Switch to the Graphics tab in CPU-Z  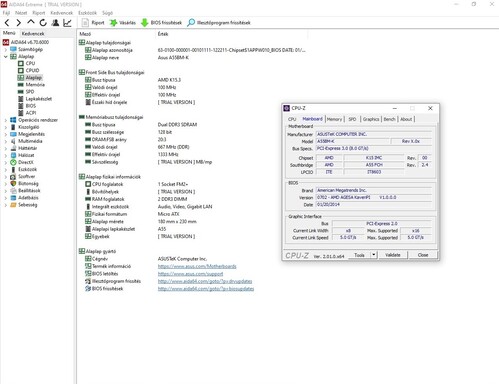click(371, 119)
